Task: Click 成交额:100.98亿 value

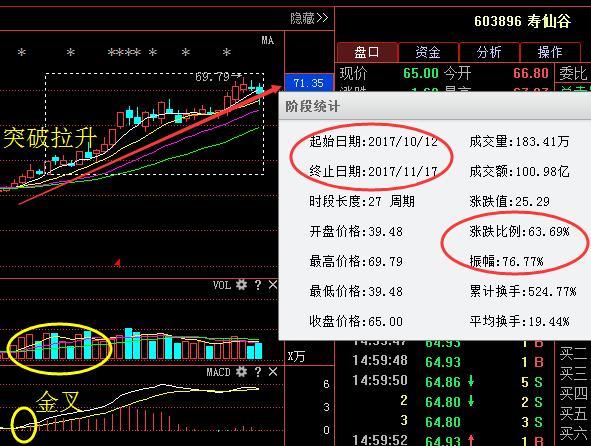Action: [x=519, y=172]
